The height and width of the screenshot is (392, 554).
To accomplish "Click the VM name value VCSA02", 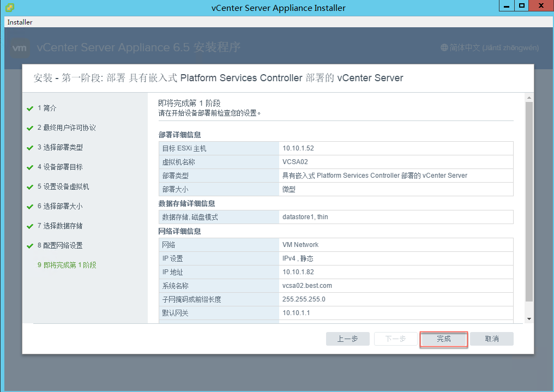I will [x=295, y=162].
